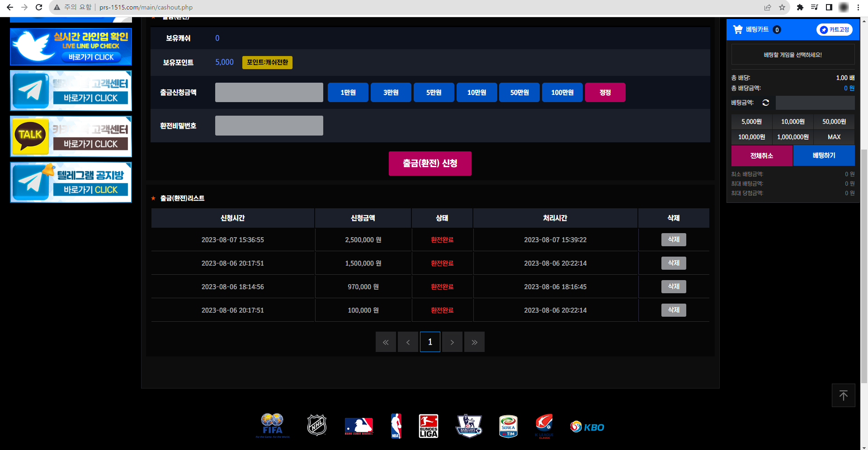Image resolution: width=868 pixels, height=450 pixels.
Task: Click the 출금신청금액 input field
Action: click(269, 92)
